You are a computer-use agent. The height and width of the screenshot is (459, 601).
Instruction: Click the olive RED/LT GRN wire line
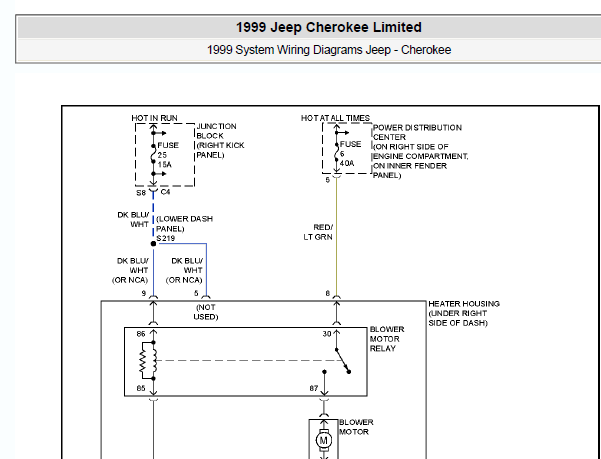[337, 237]
